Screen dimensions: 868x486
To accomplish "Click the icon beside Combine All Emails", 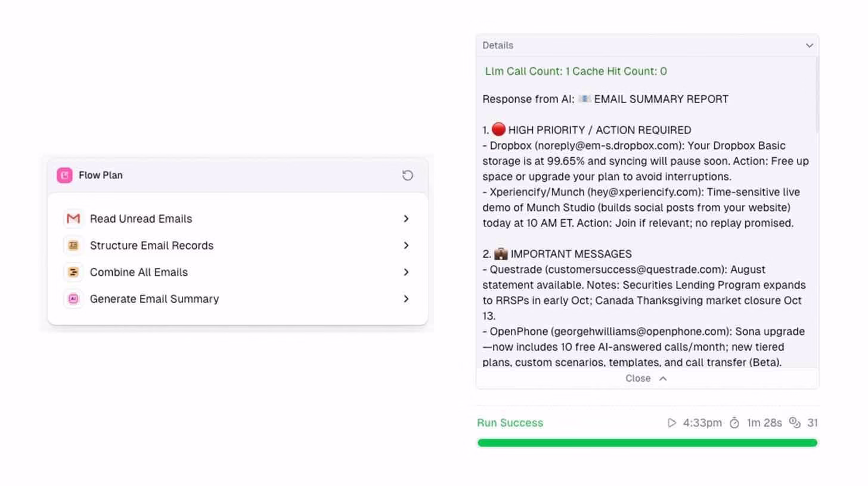I will coord(73,272).
